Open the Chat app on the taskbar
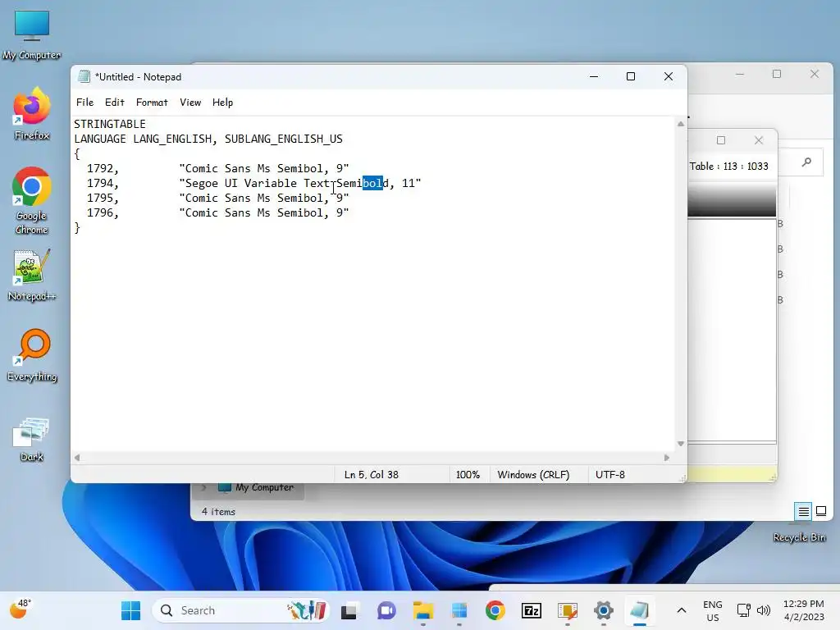The image size is (840, 630). click(x=386, y=610)
